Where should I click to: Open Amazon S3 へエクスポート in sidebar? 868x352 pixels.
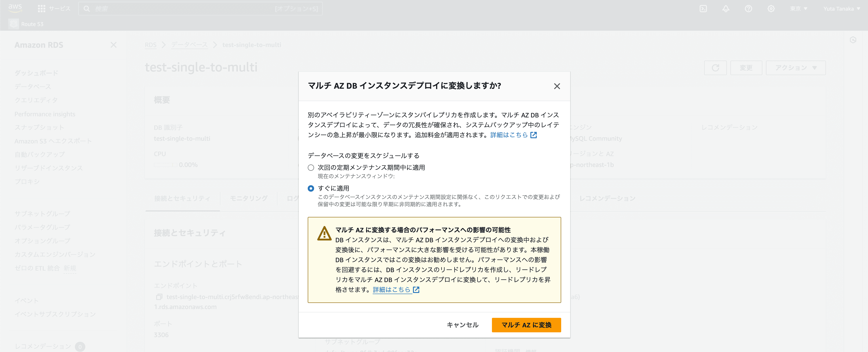click(x=53, y=141)
